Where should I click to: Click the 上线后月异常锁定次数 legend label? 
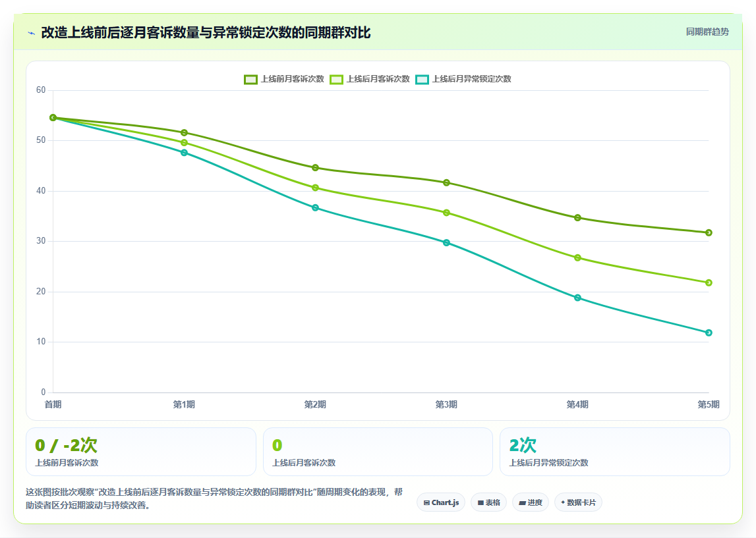click(x=471, y=79)
